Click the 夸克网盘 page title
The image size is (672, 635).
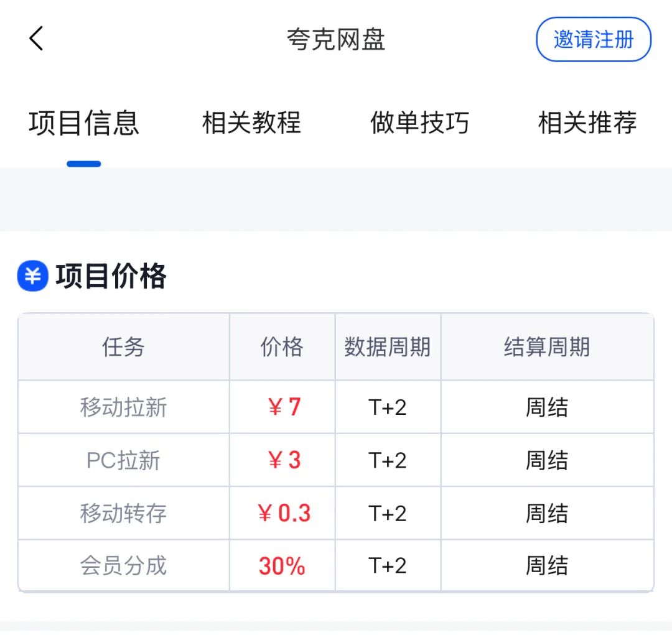tap(336, 40)
